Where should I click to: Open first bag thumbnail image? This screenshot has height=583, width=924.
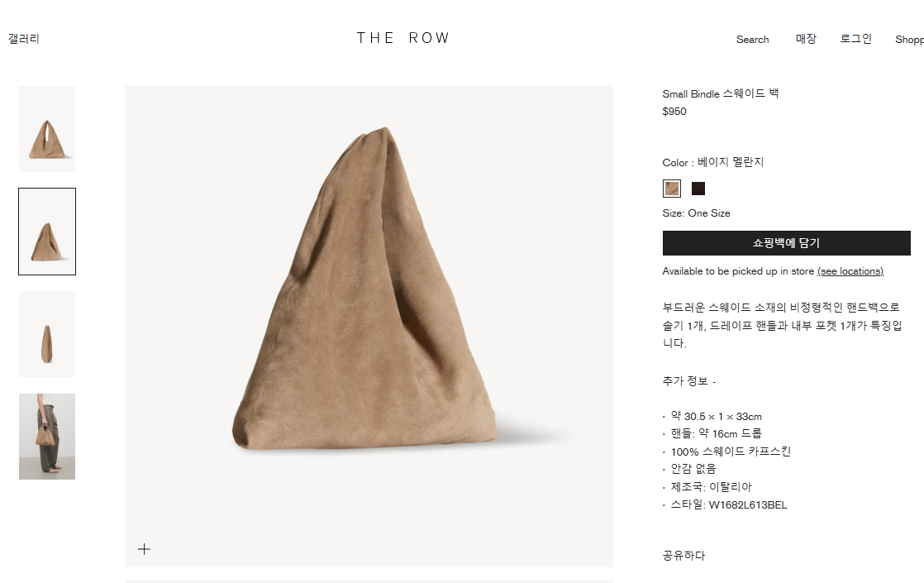pos(47,129)
